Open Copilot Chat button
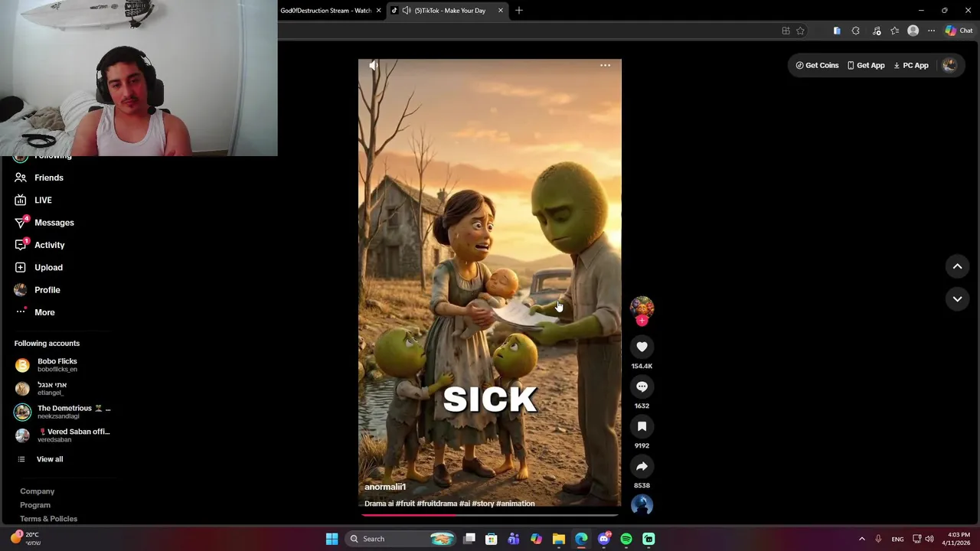This screenshot has height=551, width=980. click(959, 31)
